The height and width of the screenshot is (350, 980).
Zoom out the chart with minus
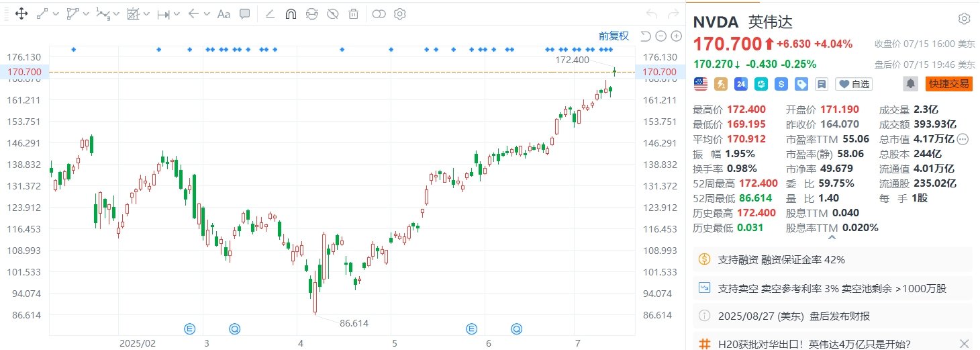(x=660, y=36)
